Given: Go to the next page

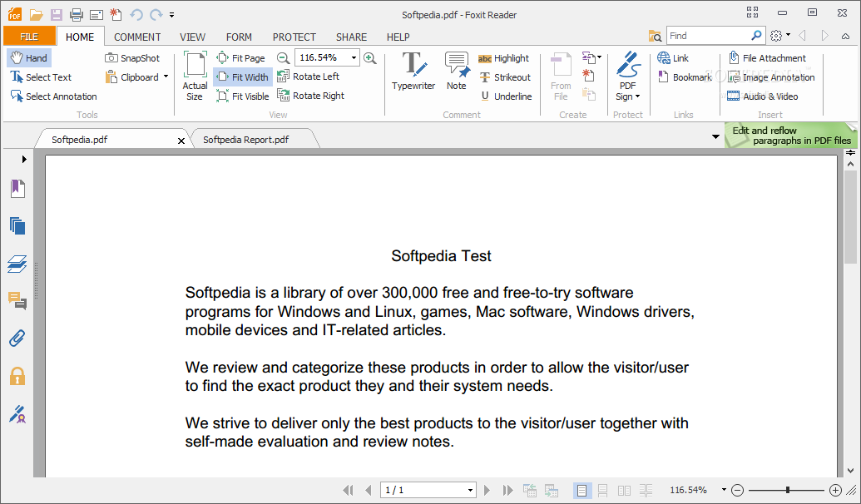Looking at the screenshot, I should tap(487, 490).
